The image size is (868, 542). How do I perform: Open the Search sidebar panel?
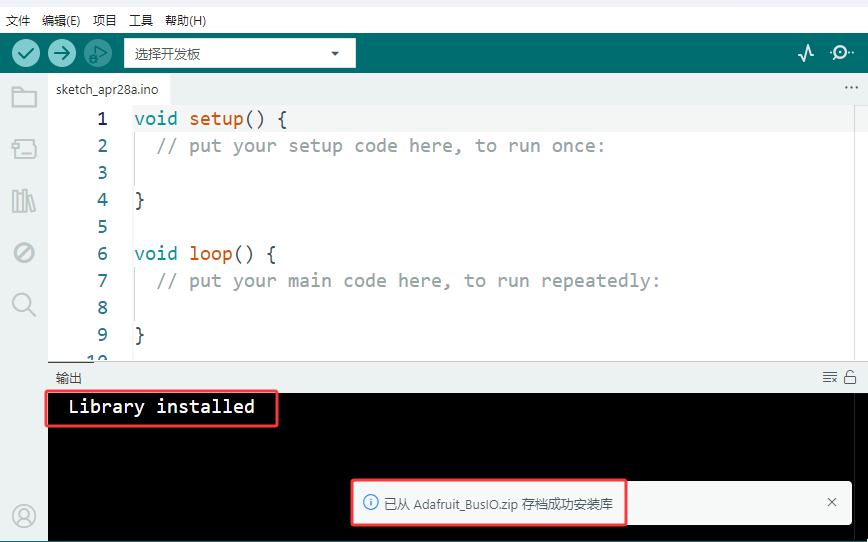[24, 304]
